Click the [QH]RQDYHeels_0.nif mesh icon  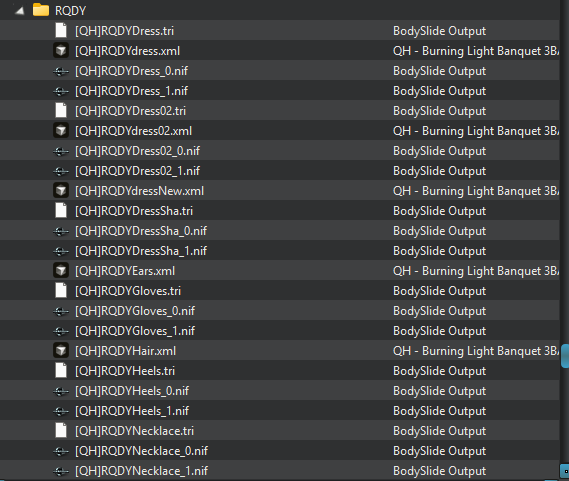[61, 391]
